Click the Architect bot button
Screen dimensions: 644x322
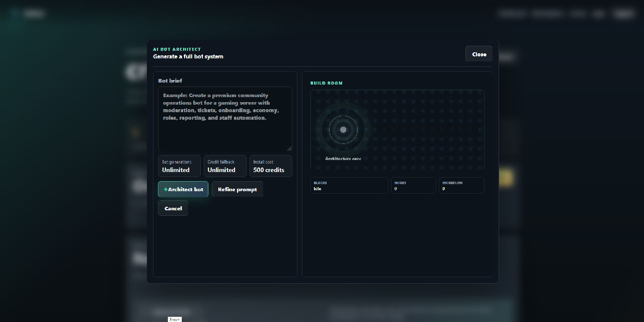(x=183, y=189)
